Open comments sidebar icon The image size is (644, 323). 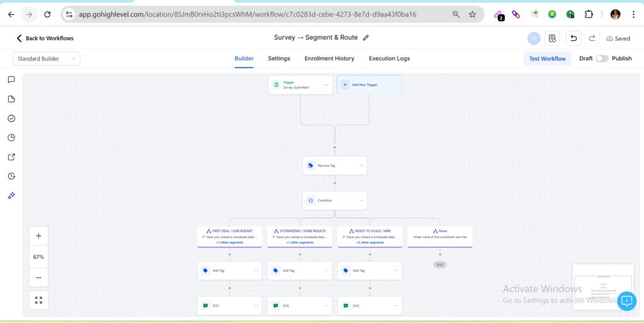11,80
